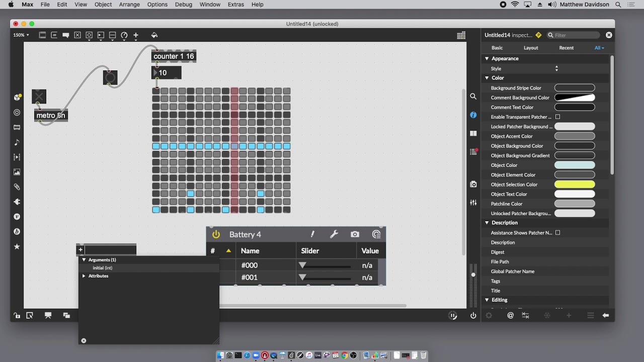Toggle presentation mode in bottom toolbar
Screen dimensions: 644x362
[48, 315]
